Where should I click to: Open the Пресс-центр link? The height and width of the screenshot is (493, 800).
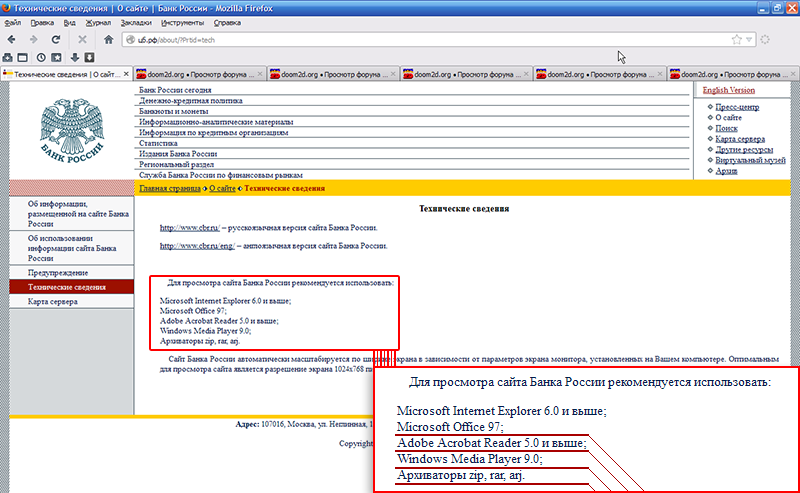[738, 106]
